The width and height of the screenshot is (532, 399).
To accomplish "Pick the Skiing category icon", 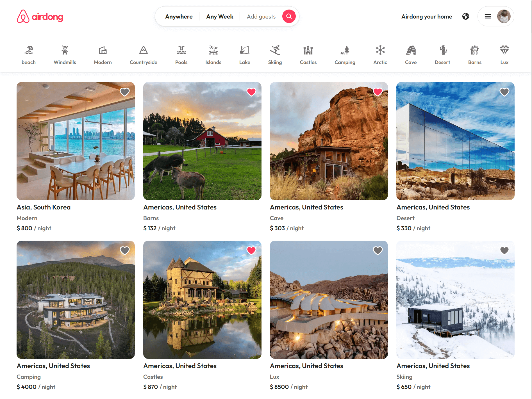I will (x=275, y=50).
